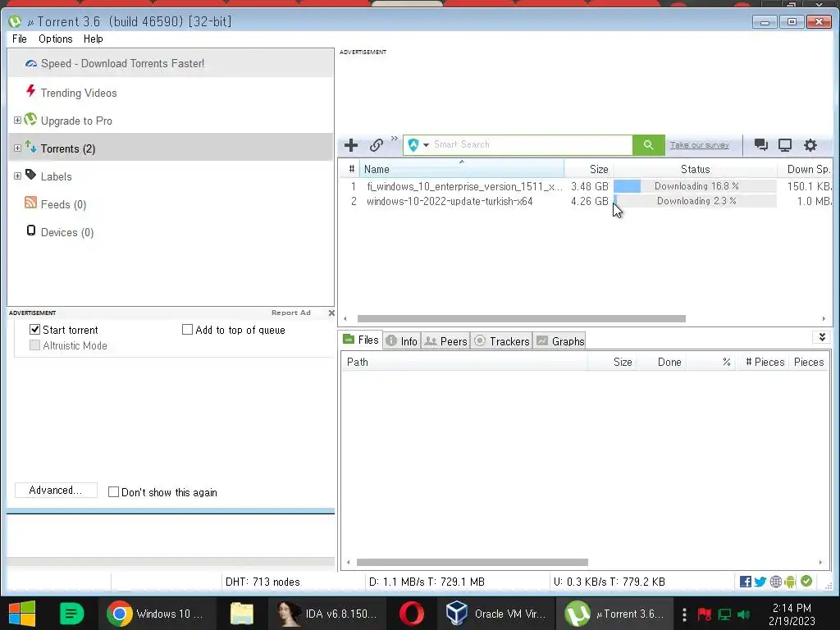Click the torrent list horizontal scrollbar

click(x=521, y=319)
